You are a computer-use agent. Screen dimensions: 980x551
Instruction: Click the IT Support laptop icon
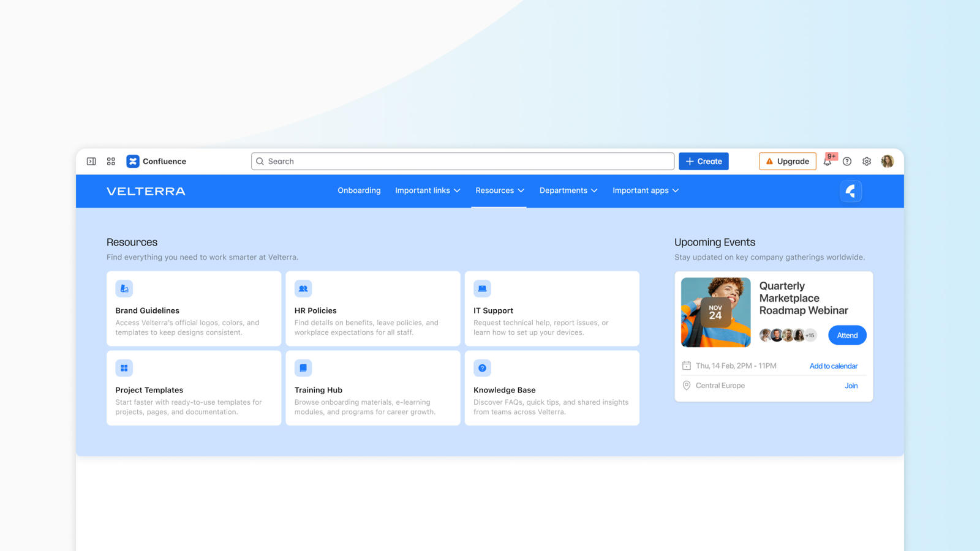pos(482,288)
